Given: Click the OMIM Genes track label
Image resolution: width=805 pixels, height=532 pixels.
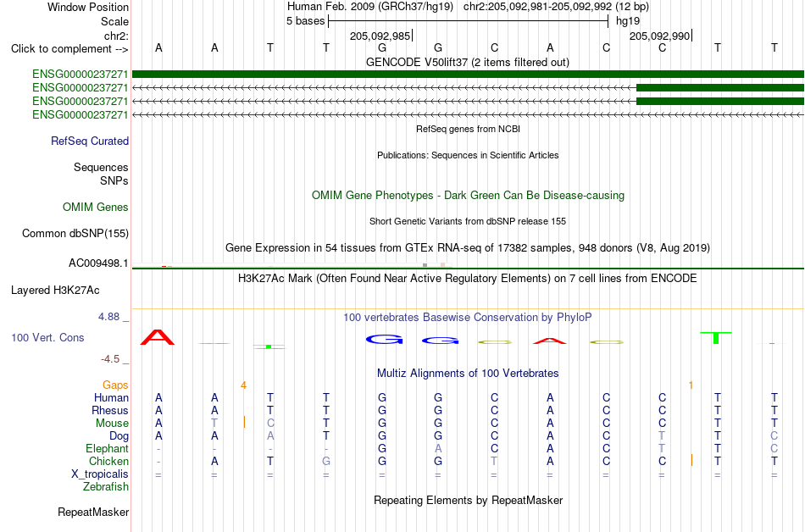Looking at the screenshot, I should tap(96, 208).
